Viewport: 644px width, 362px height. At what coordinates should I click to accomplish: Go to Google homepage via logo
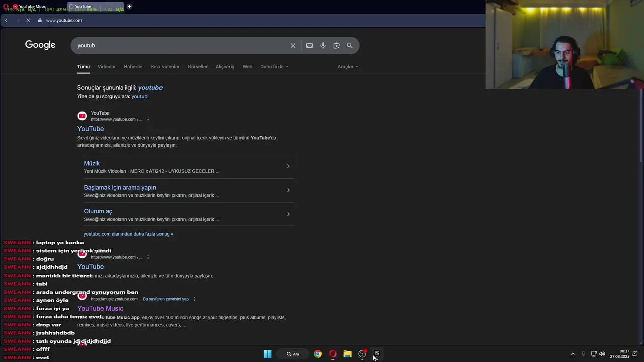40,45
